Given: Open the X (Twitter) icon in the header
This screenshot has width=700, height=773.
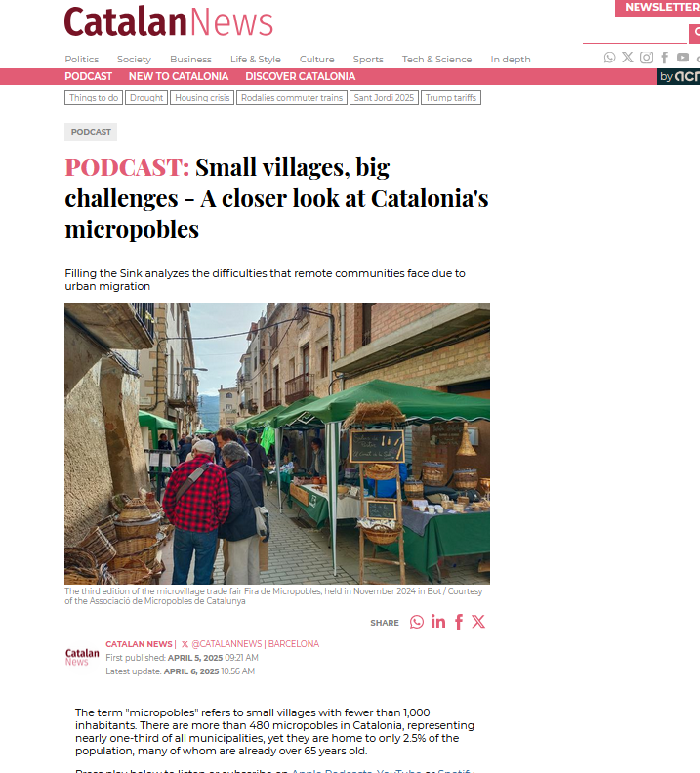Looking at the screenshot, I should (628, 58).
